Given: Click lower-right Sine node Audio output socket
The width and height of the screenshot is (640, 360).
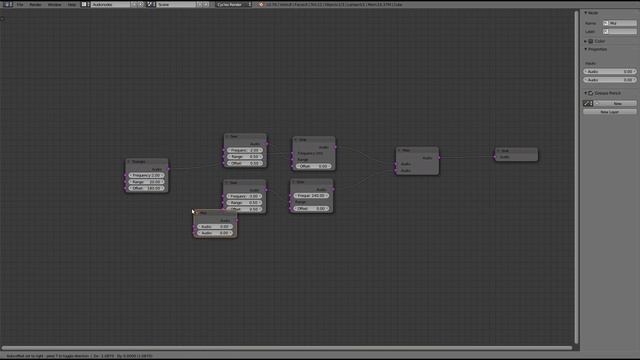Looking at the screenshot, I should 333,189.
